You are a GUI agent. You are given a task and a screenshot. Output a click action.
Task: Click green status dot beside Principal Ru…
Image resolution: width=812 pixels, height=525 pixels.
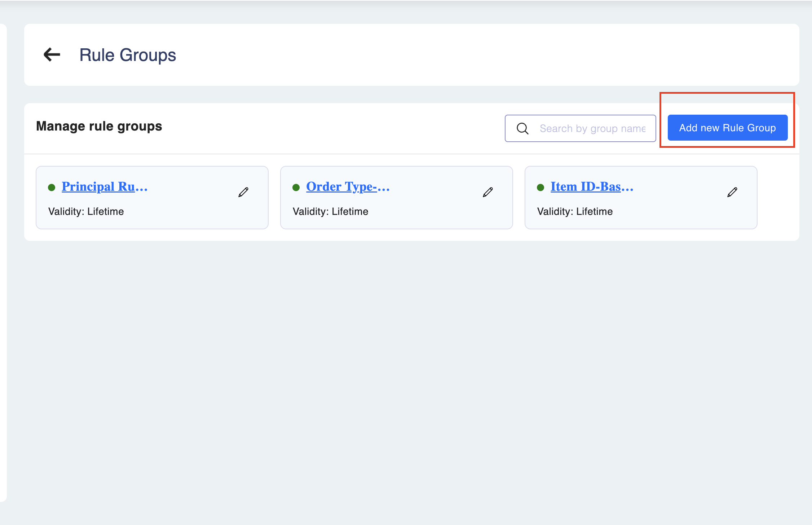pyautogui.click(x=52, y=187)
